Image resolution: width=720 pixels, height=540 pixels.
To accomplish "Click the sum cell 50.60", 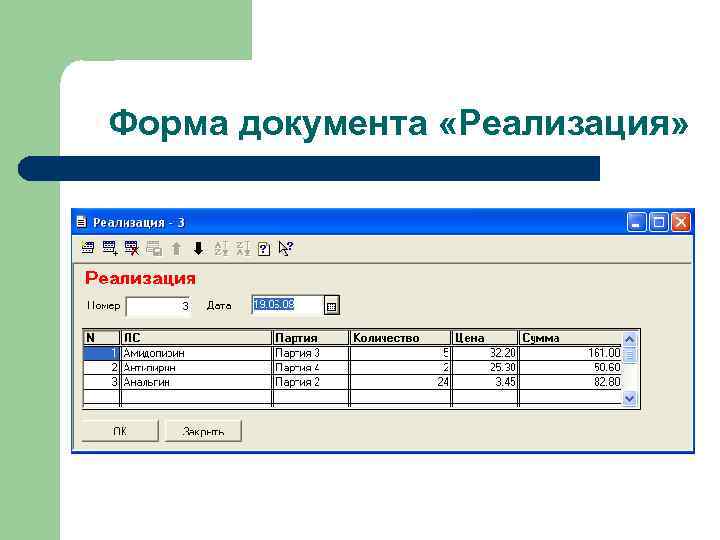I will click(571, 367).
